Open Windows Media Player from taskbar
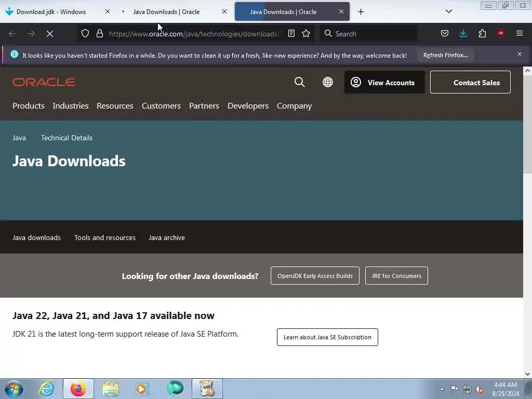The height and width of the screenshot is (399, 532). 142,389
